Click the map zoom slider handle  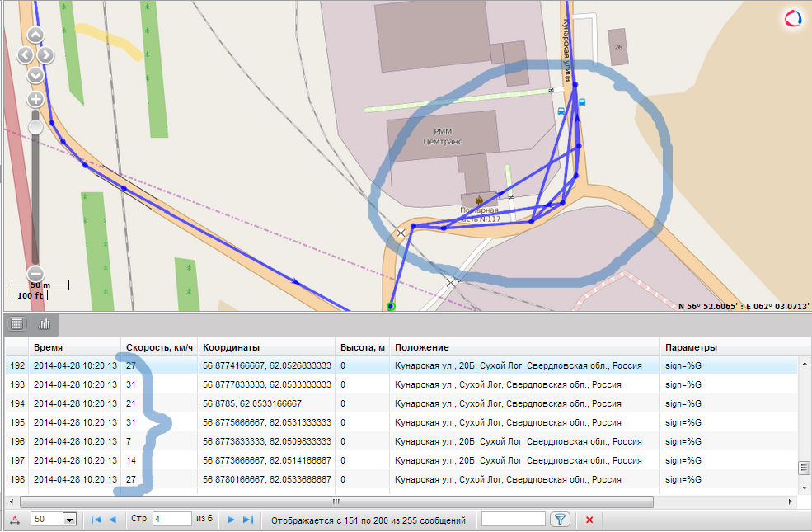[x=35, y=127]
